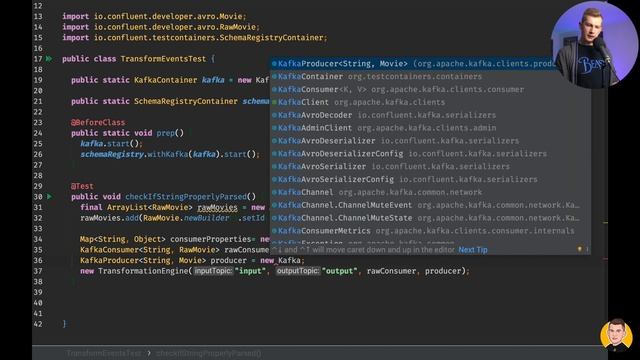
Task: Click the SchemaRegistryContainer import on line 15
Action: pyautogui.click(x=195, y=38)
